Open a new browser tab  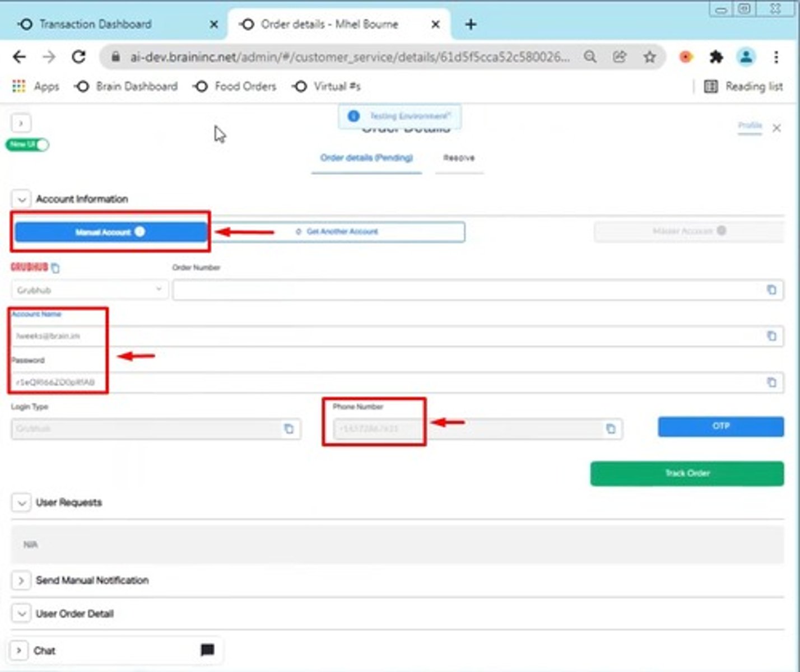(x=471, y=24)
